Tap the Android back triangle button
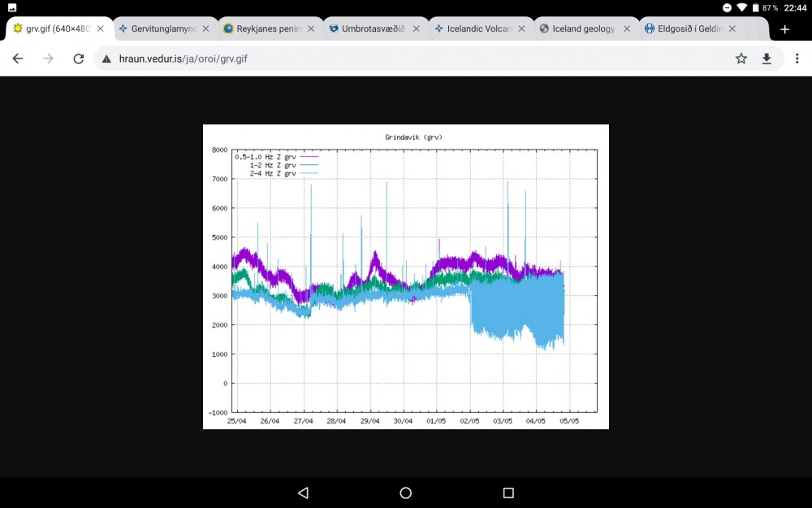The image size is (812, 508). coord(303,493)
